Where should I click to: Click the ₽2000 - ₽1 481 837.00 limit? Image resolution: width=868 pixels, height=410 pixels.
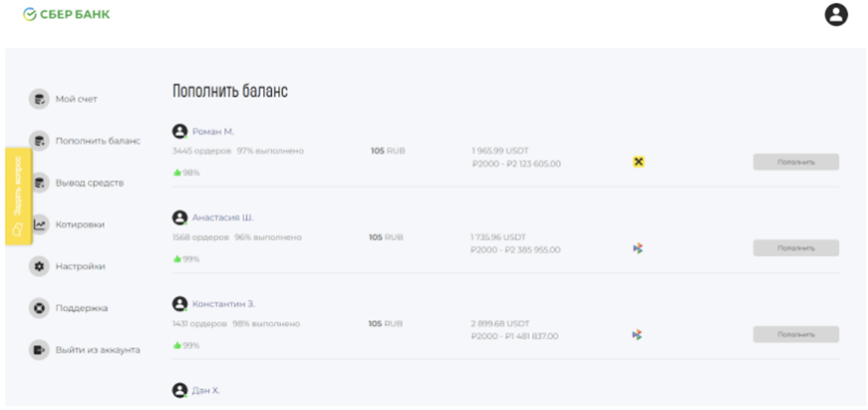click(514, 336)
